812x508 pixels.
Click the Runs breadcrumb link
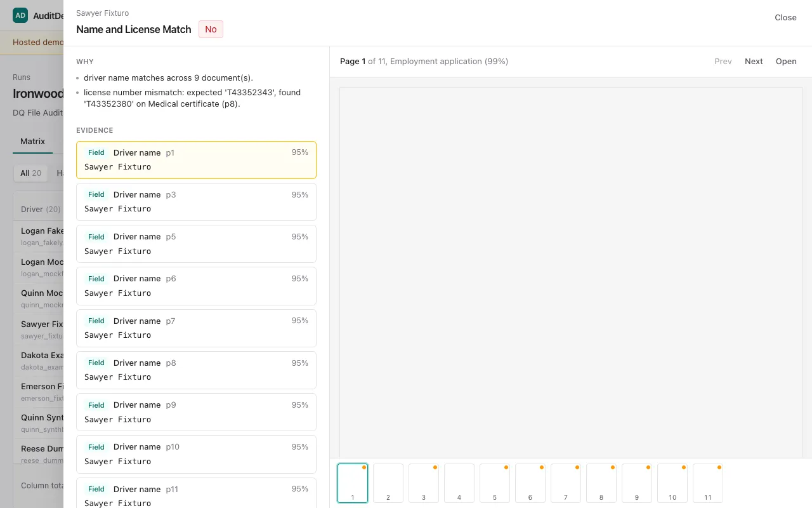[22, 77]
